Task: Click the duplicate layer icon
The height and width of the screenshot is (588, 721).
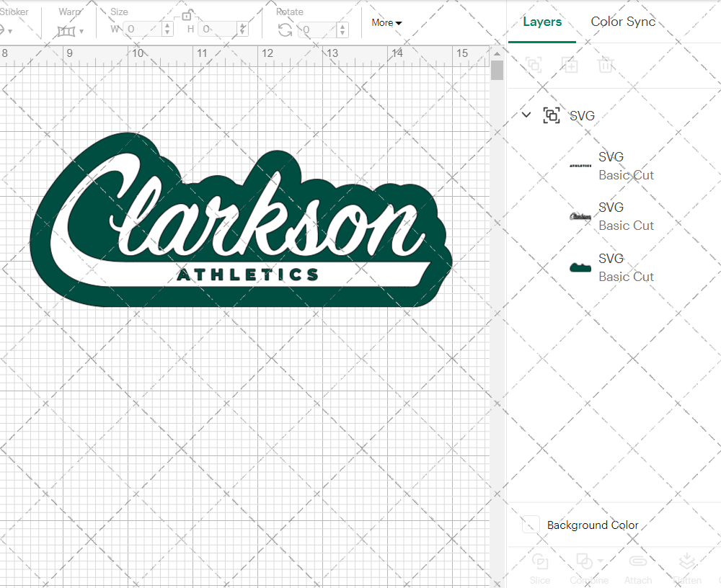Action: pos(570,65)
